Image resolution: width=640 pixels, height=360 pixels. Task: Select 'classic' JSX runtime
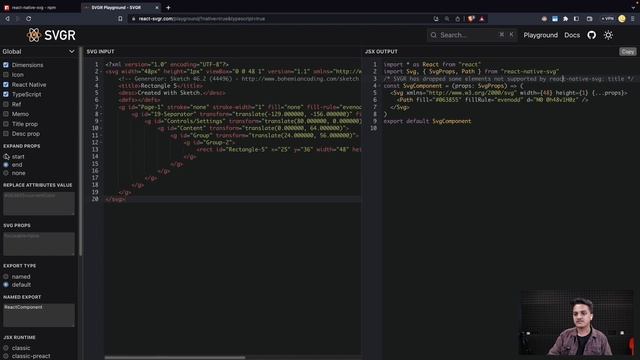tap(6, 348)
